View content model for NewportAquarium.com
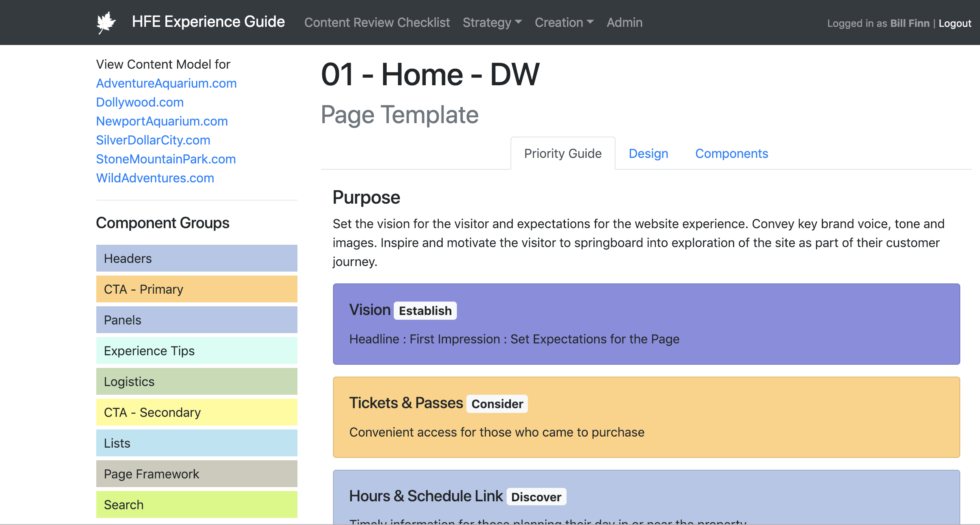The height and width of the screenshot is (525, 980). coord(162,121)
